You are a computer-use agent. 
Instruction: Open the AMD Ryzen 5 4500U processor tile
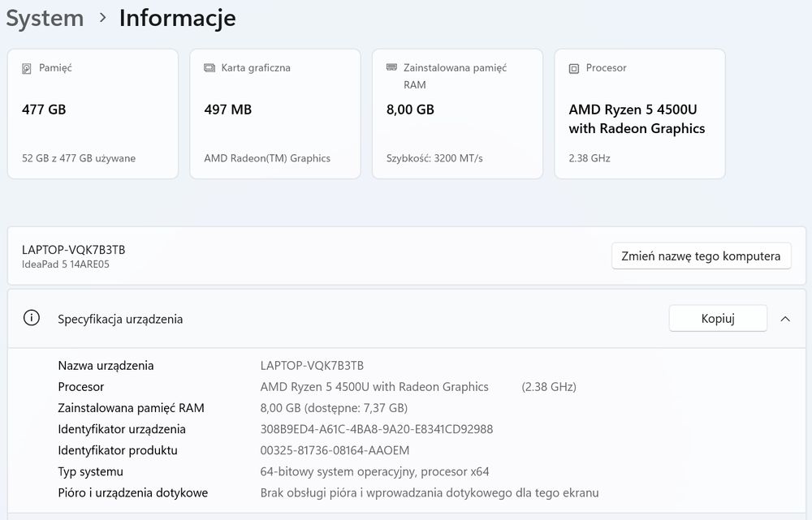click(640, 114)
